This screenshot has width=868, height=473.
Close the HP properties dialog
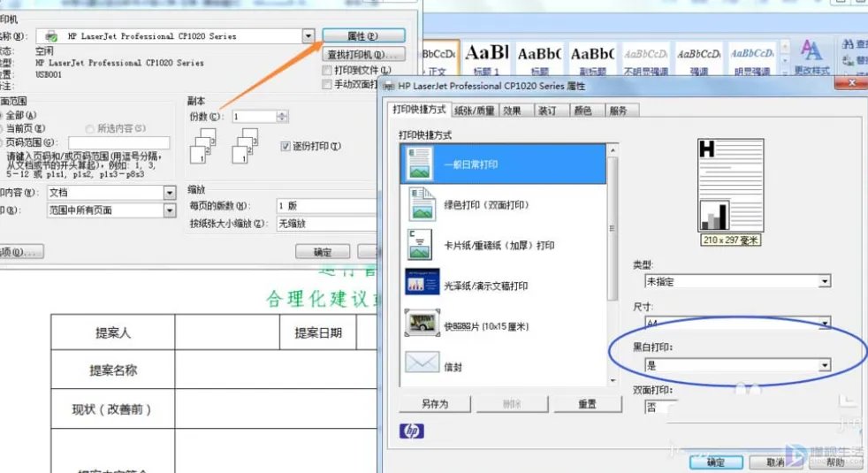852,82
